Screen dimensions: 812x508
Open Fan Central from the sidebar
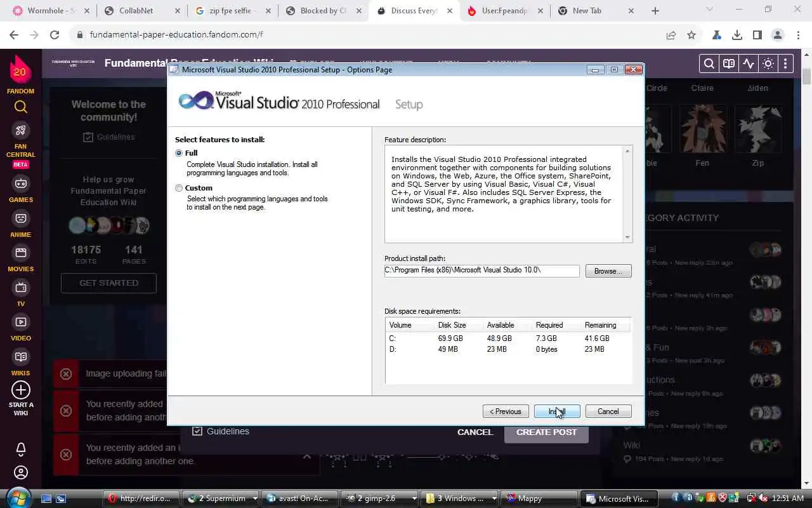tap(21, 130)
